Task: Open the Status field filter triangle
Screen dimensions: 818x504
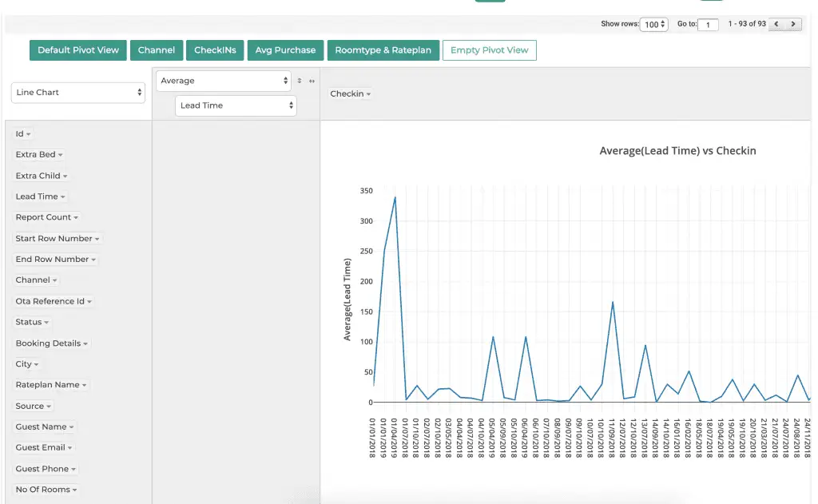Action: click(x=46, y=323)
